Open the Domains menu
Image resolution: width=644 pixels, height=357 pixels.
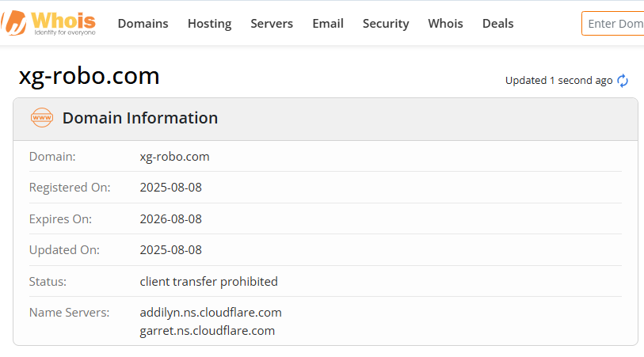143,24
